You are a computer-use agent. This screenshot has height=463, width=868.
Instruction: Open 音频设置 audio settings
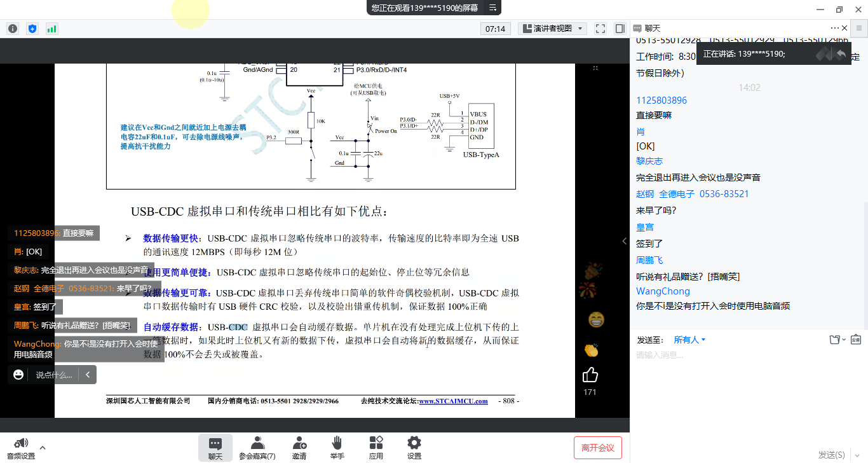pyautogui.click(x=21, y=448)
